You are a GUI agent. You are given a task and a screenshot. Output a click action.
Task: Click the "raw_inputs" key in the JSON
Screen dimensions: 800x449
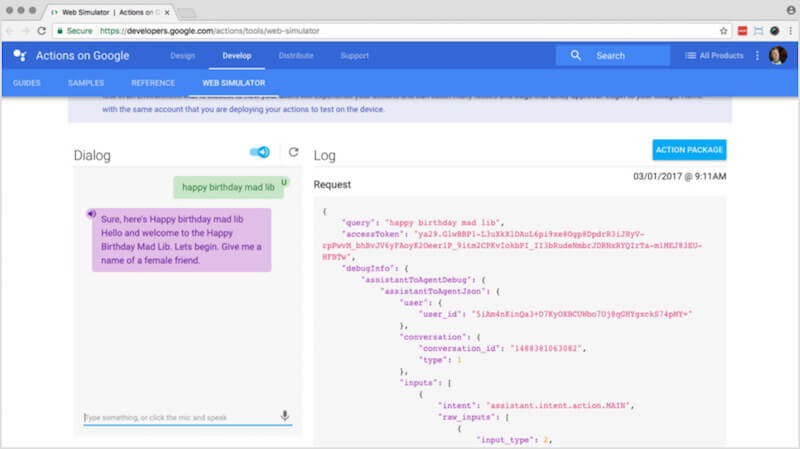[x=468, y=417]
